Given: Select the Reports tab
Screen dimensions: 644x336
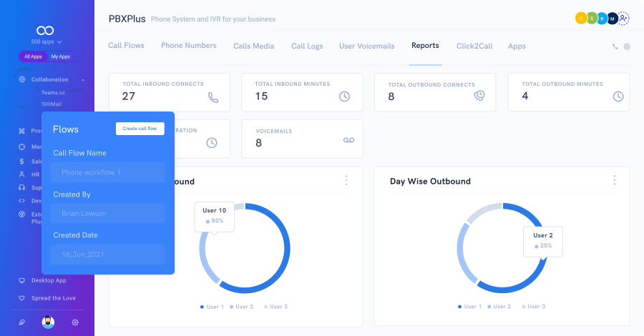Looking at the screenshot, I should 425,46.
